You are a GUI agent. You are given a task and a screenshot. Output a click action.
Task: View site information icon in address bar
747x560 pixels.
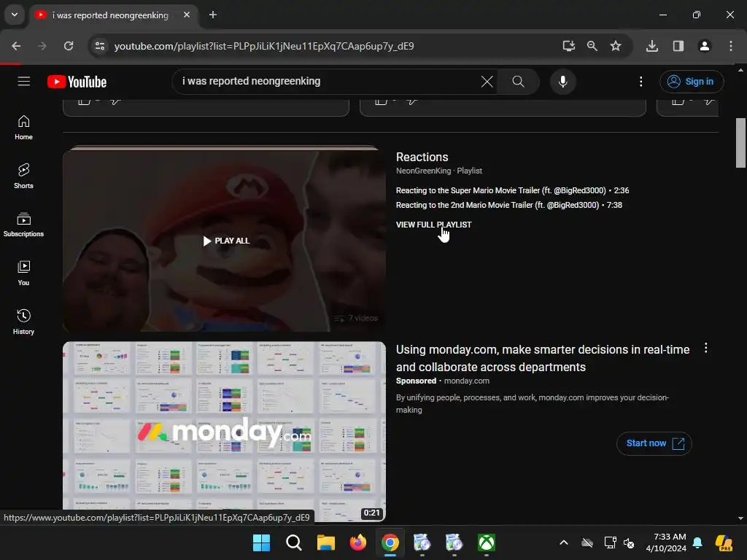coord(100,46)
